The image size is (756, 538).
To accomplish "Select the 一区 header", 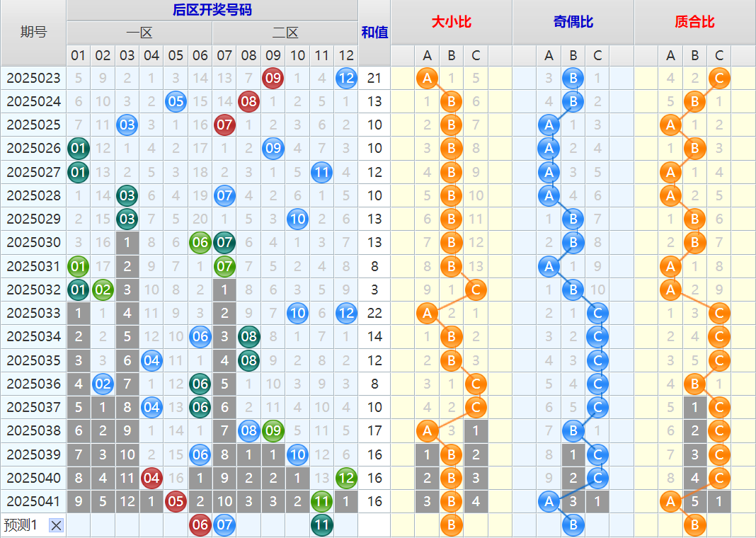I will (x=139, y=33).
